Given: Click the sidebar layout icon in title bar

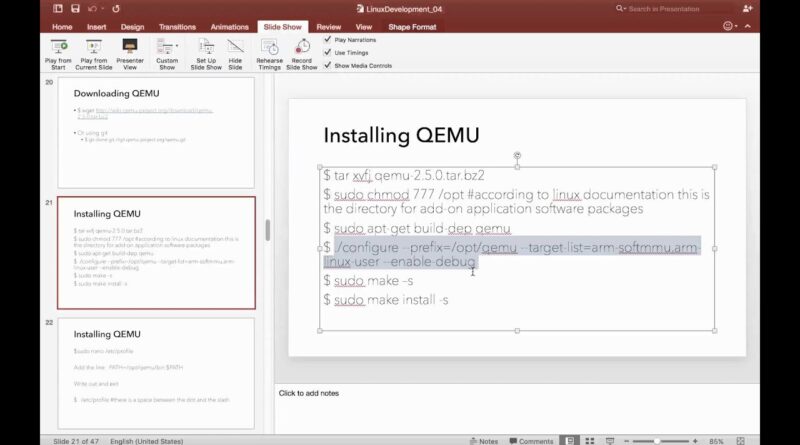Looking at the screenshot, I should 58,9.
